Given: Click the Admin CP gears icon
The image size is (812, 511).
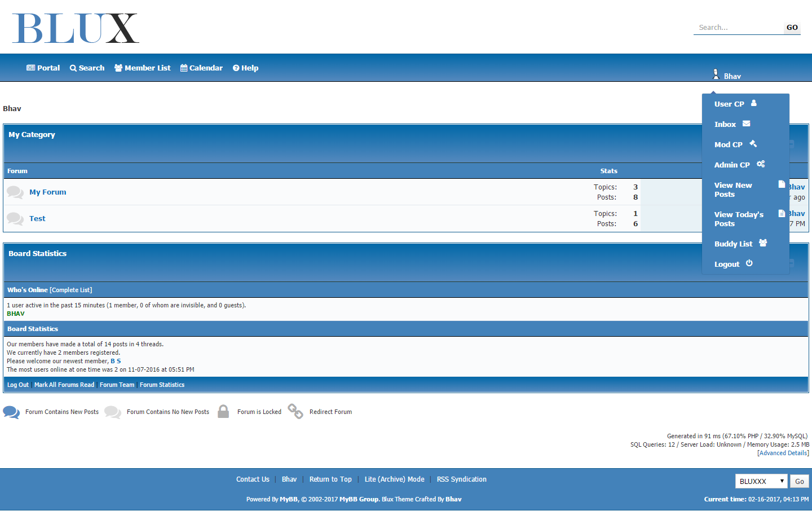Looking at the screenshot, I should (x=761, y=164).
